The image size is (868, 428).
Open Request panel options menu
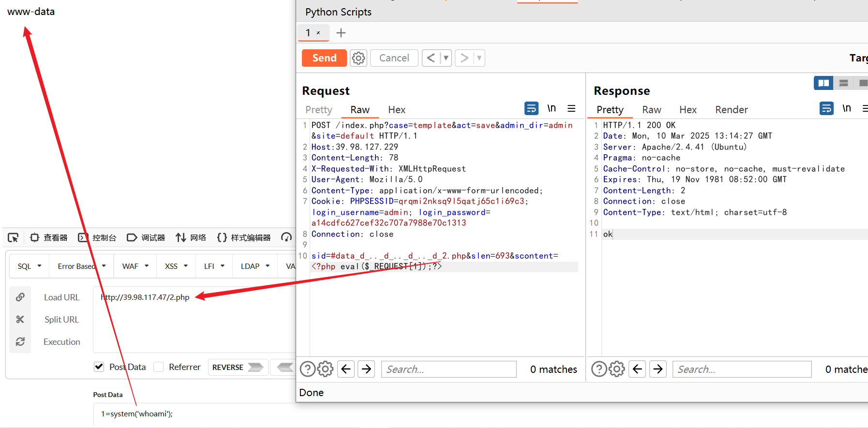coord(571,108)
